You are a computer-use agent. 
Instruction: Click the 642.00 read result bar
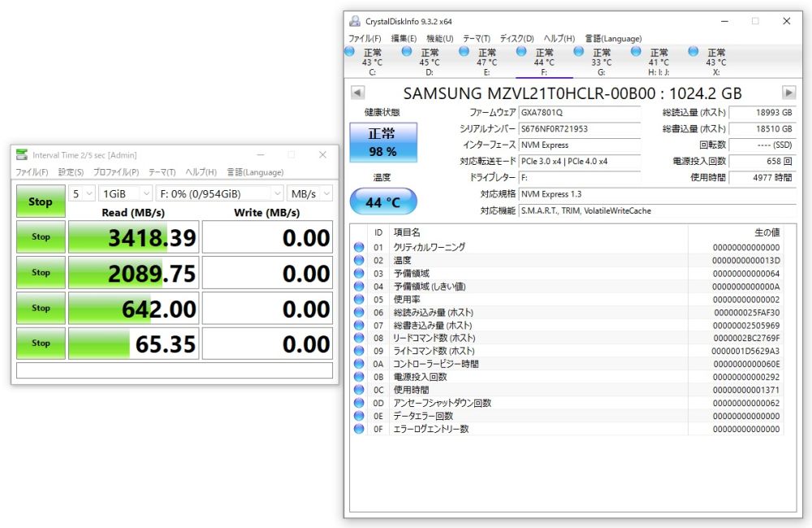[x=134, y=309]
